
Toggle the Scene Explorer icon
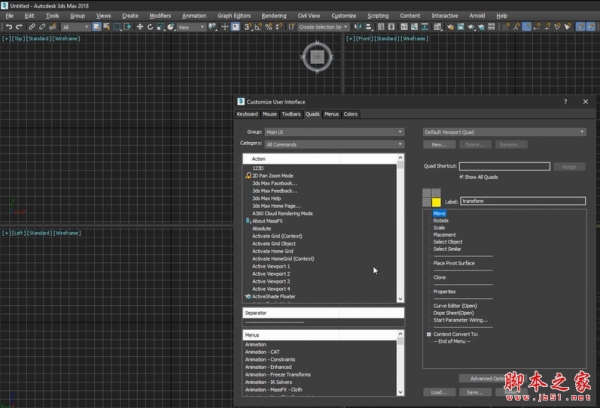tap(381, 27)
